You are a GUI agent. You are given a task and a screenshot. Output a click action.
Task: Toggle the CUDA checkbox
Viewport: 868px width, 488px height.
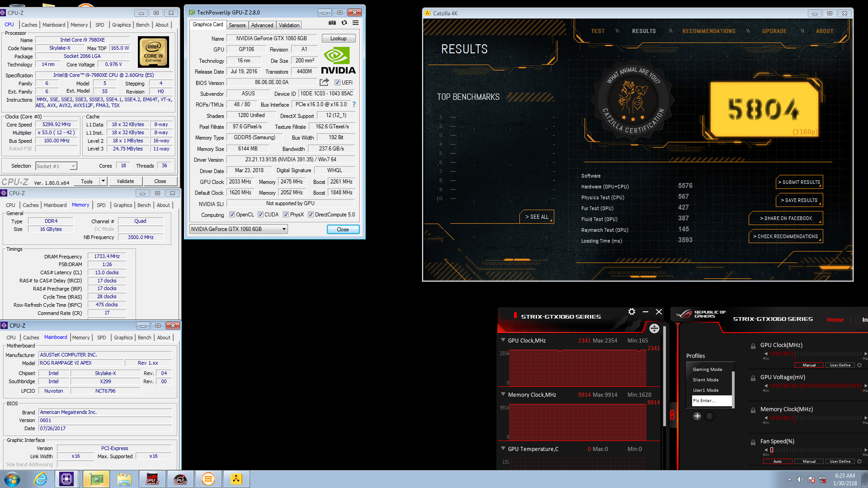(x=260, y=215)
